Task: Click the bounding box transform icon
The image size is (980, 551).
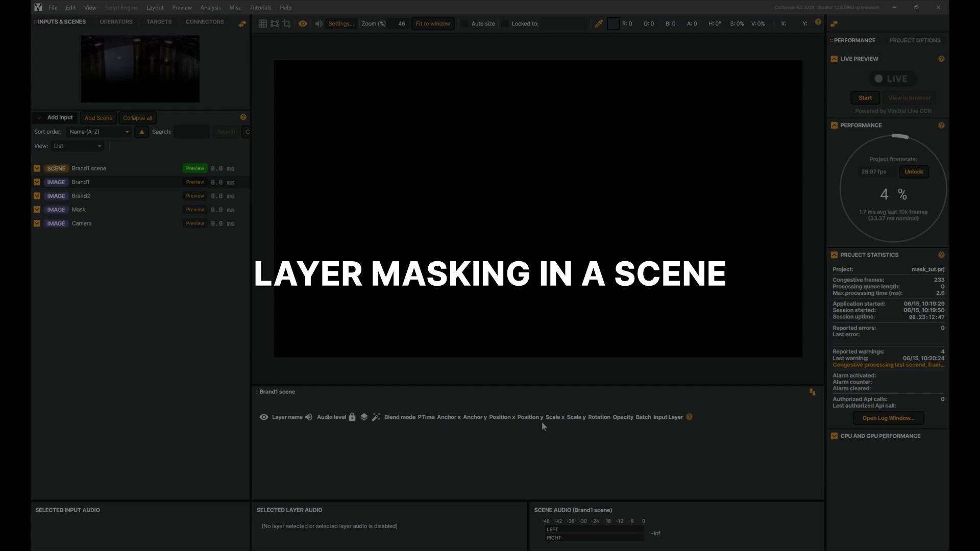Action: coord(275,23)
